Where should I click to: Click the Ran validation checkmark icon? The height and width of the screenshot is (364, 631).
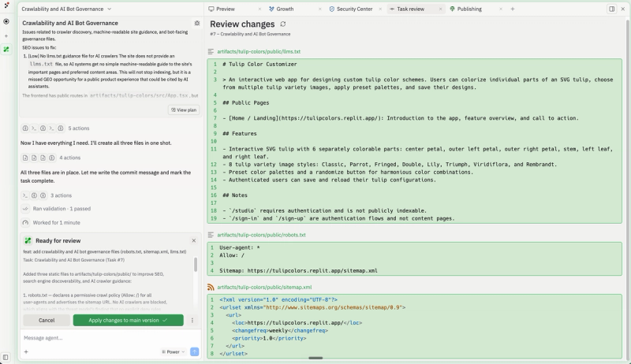tap(25, 209)
